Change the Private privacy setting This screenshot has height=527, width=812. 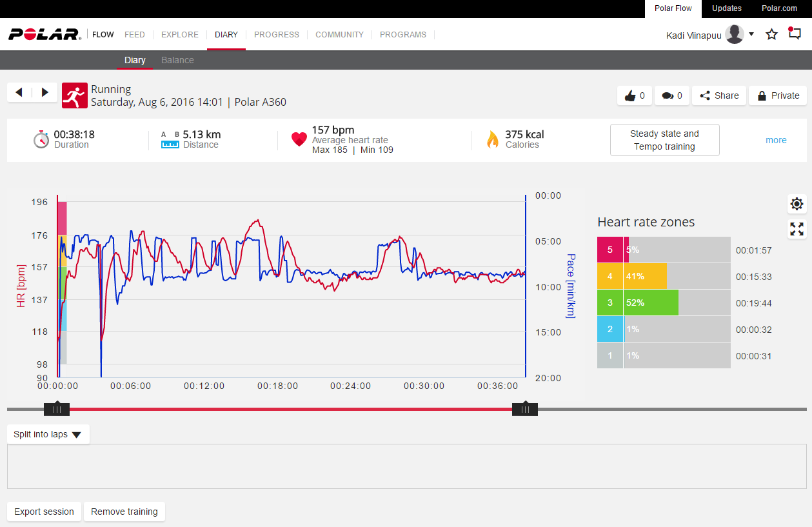pyautogui.click(x=778, y=95)
